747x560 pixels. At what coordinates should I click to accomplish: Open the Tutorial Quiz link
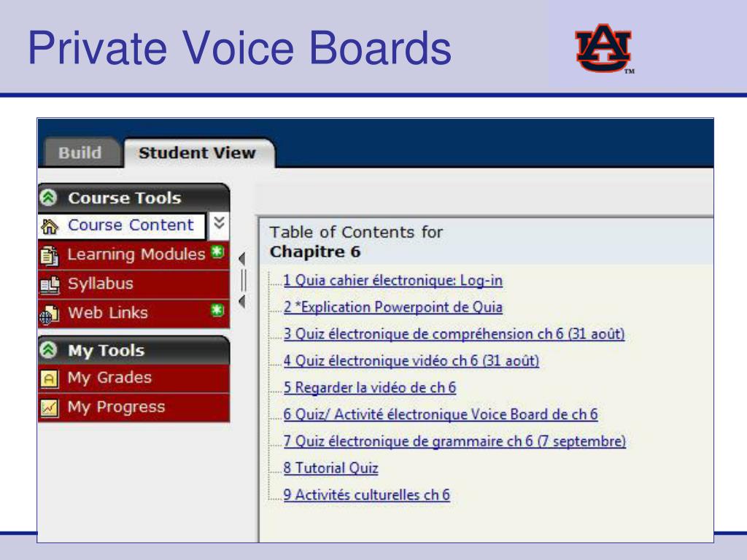pos(331,468)
